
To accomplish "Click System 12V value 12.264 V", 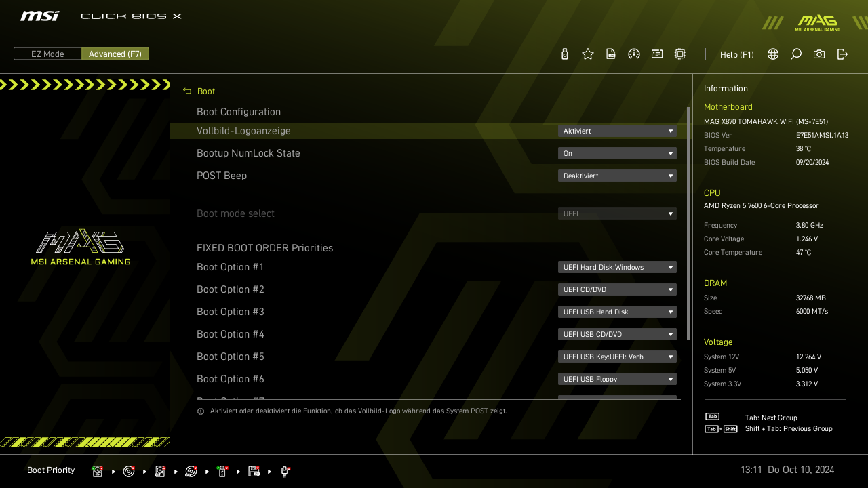I will [x=808, y=357].
